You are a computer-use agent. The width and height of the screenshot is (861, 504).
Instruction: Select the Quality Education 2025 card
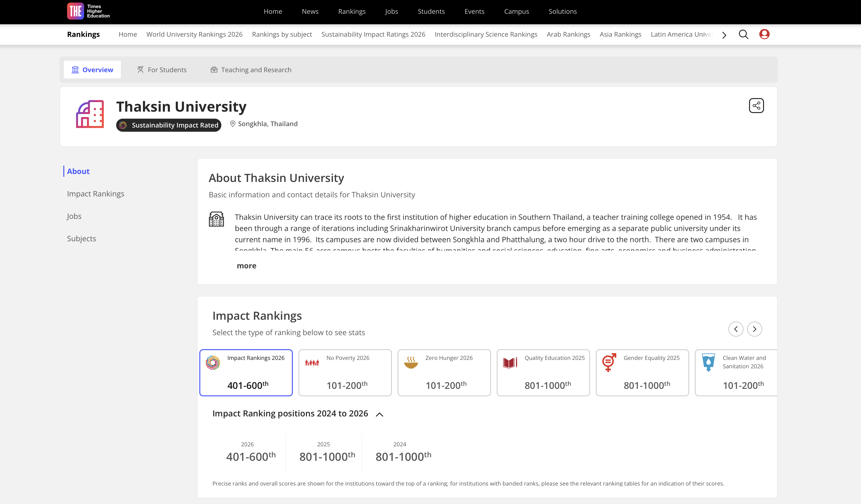(x=543, y=373)
